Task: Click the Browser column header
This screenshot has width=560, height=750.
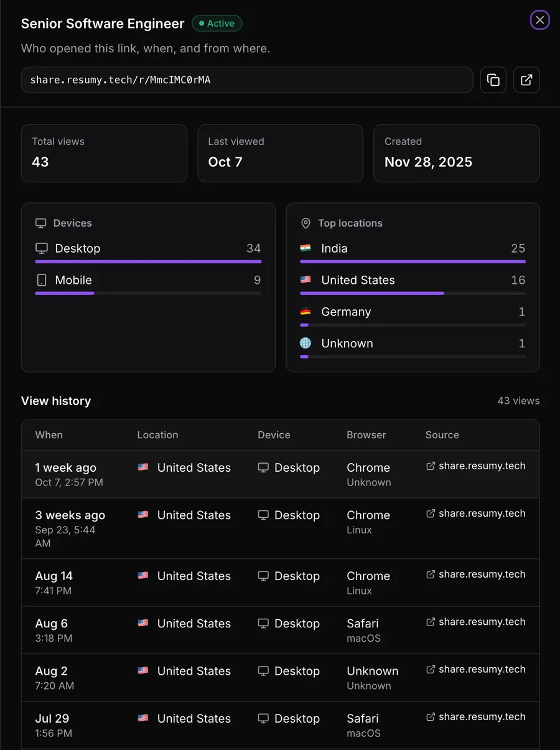Action: click(x=366, y=435)
